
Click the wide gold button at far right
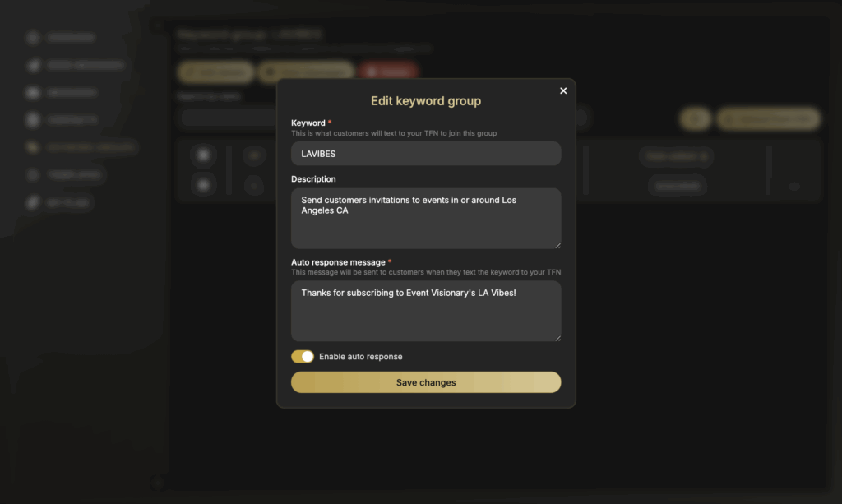pos(769,118)
